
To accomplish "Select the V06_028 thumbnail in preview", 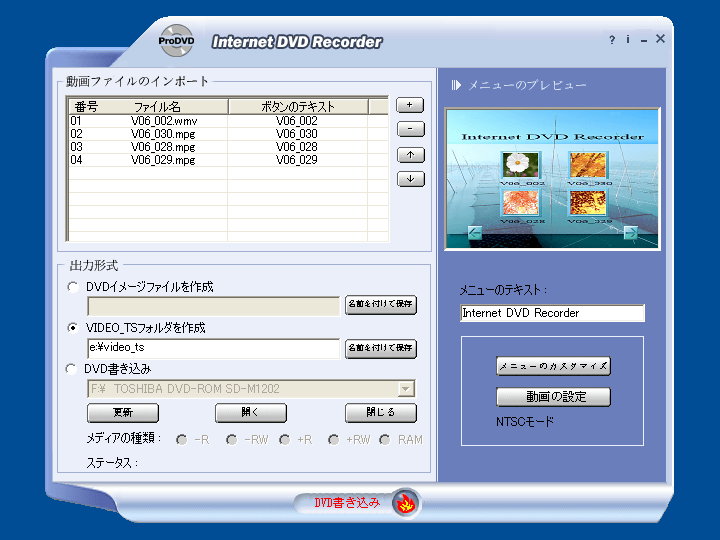I will coord(521,202).
